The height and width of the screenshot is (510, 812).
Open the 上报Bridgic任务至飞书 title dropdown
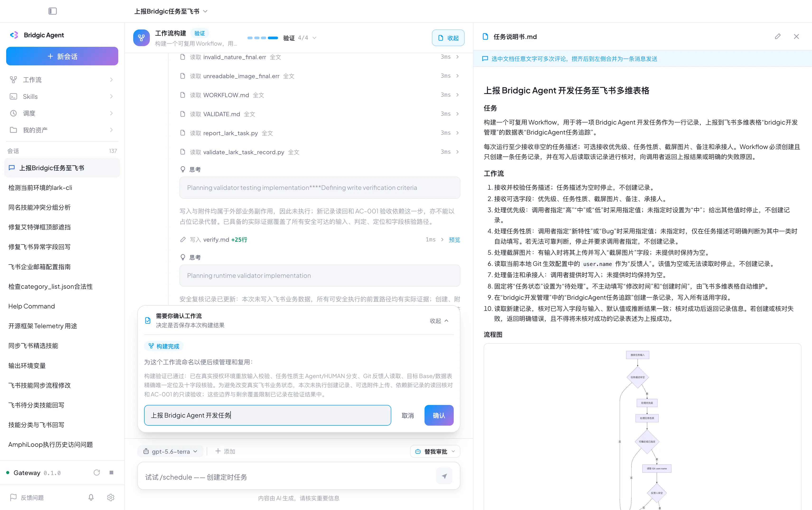tap(171, 11)
